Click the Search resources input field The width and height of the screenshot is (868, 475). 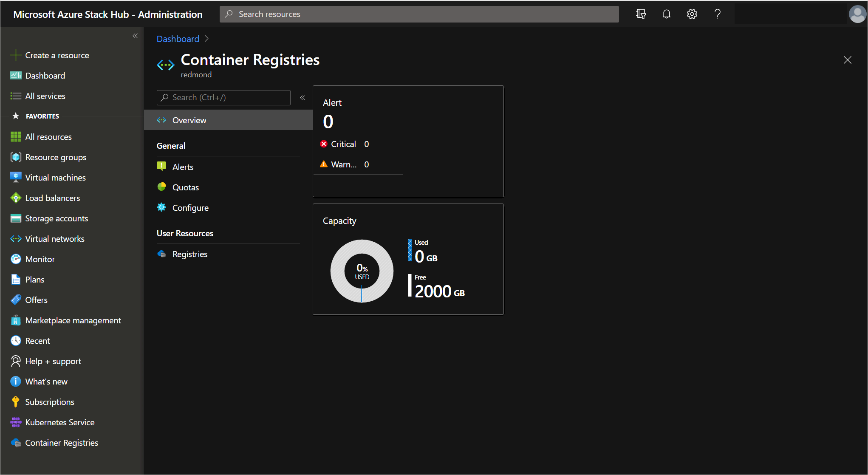tap(419, 14)
